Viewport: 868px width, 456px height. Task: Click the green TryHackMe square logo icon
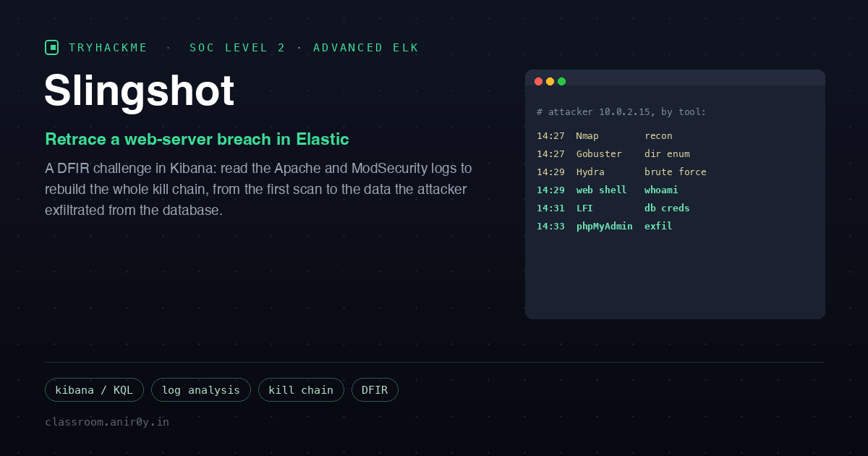(x=52, y=48)
